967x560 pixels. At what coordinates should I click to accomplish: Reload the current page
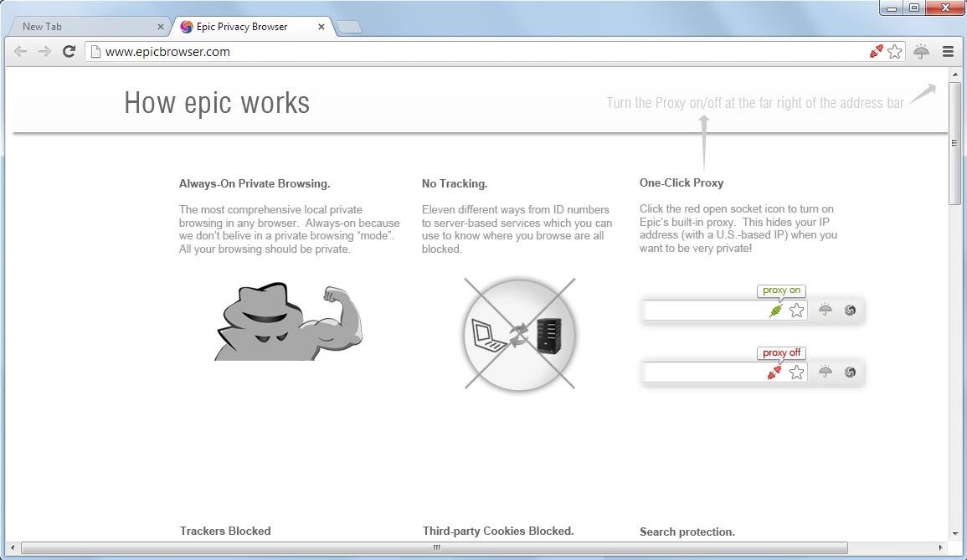69,51
